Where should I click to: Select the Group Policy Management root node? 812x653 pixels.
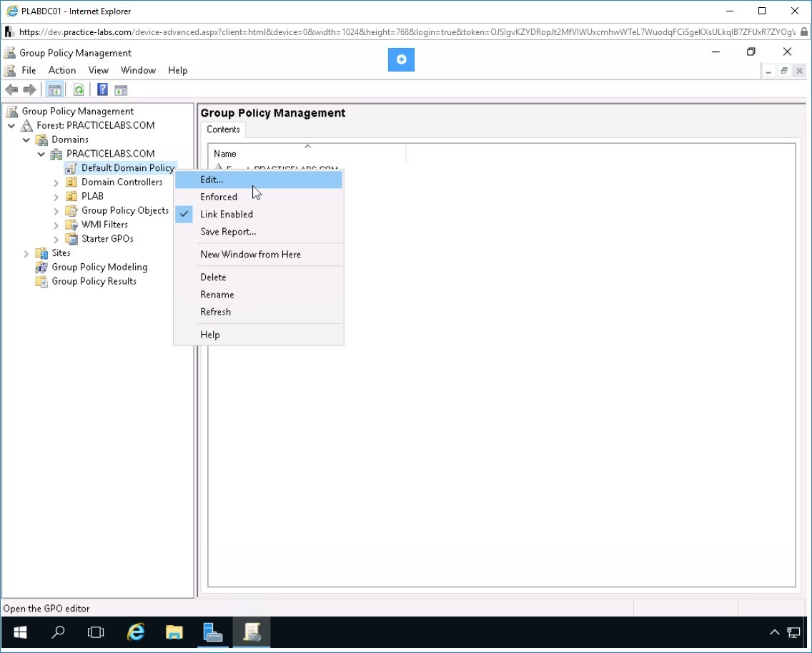(x=78, y=112)
